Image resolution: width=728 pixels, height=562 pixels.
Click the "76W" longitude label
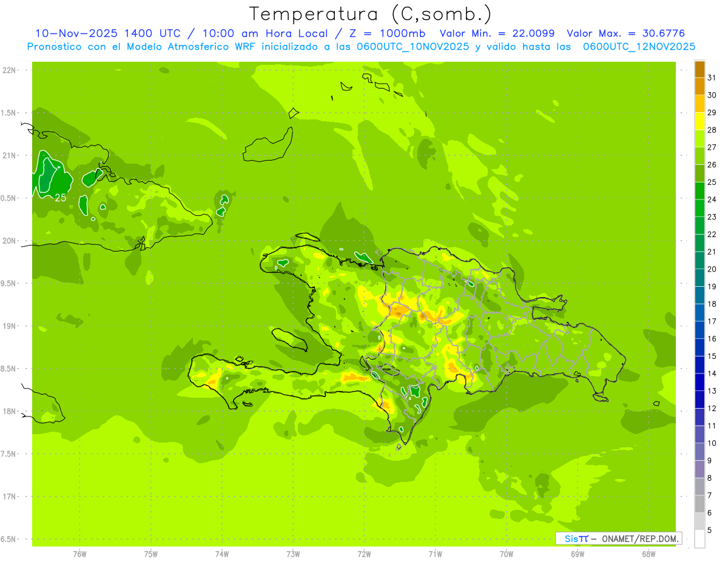click(x=79, y=554)
